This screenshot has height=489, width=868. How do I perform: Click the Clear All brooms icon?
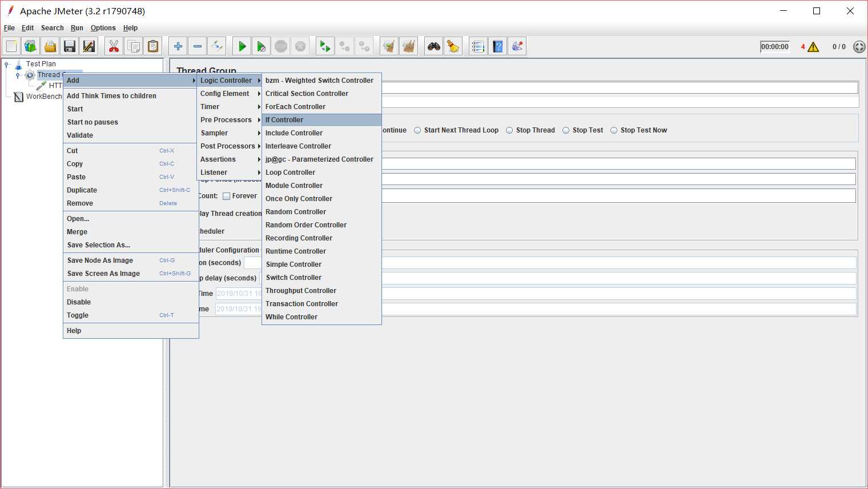pyautogui.click(x=409, y=46)
